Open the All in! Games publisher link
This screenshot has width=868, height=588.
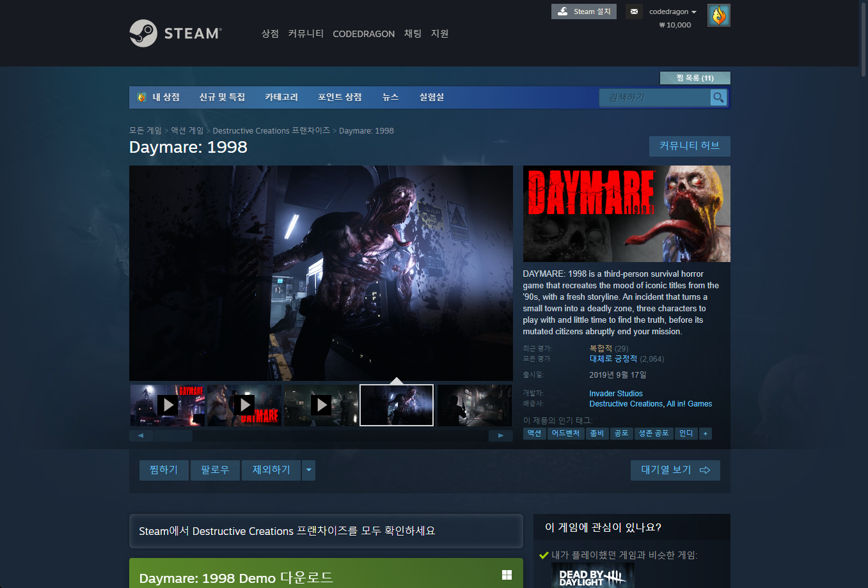tap(690, 404)
